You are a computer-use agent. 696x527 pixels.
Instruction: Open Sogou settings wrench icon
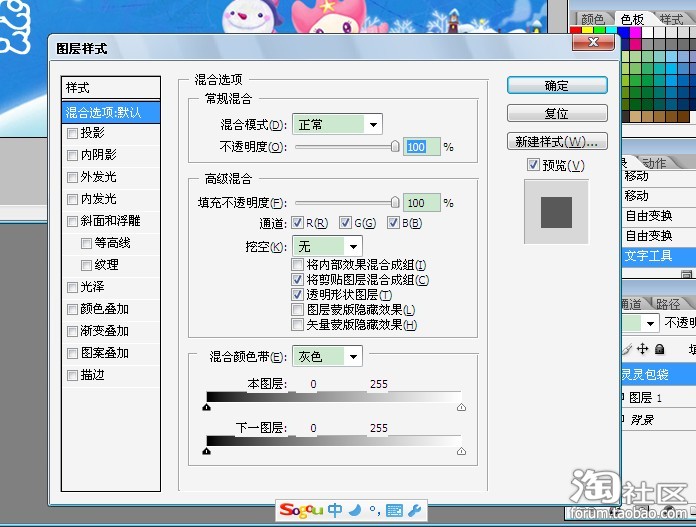415,511
